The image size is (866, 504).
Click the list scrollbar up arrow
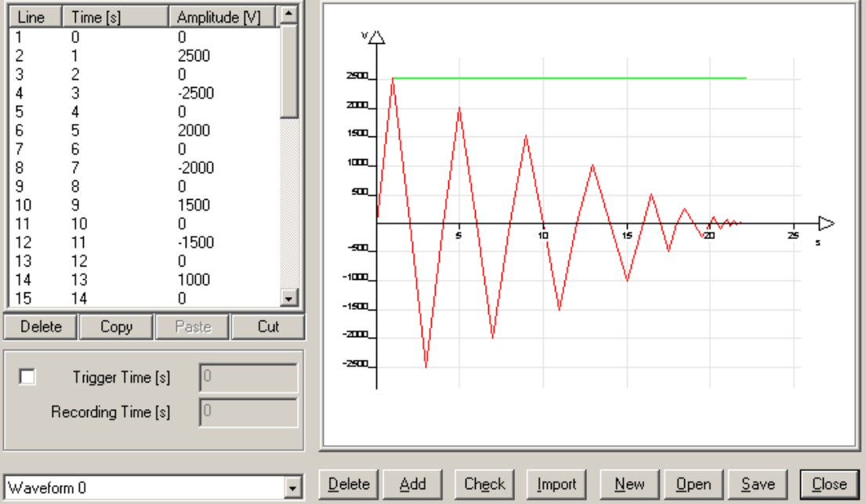point(289,14)
